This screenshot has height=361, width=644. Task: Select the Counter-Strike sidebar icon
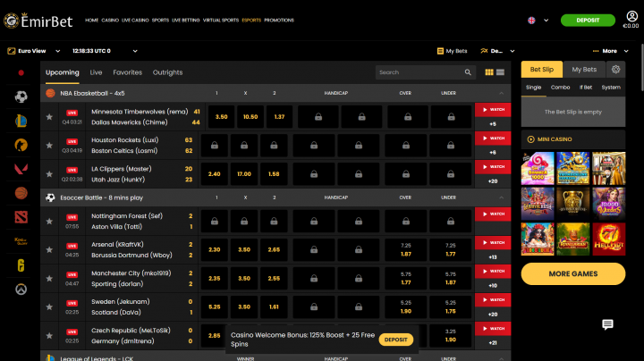21,145
